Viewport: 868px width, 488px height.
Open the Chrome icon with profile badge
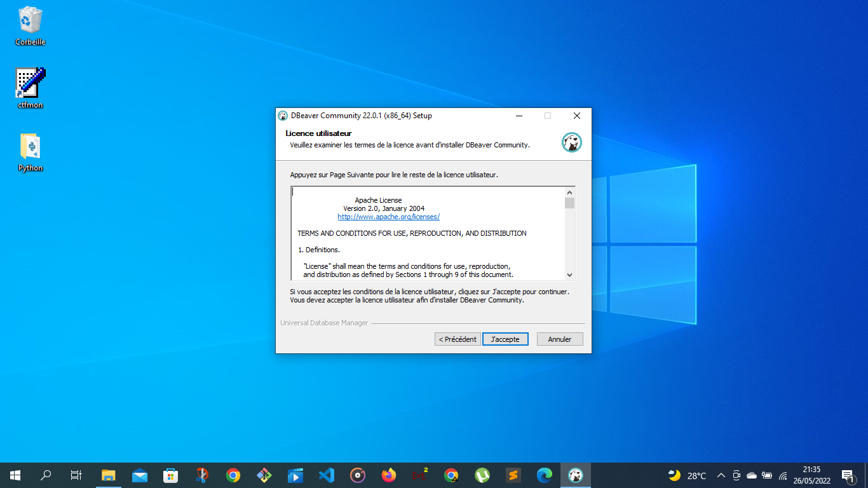pos(451,475)
